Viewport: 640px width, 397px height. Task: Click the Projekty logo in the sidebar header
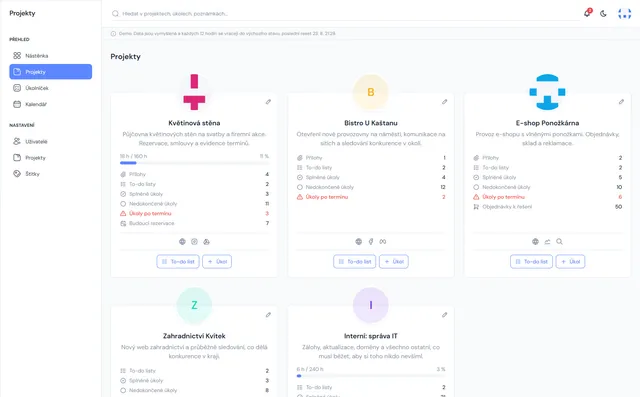[x=22, y=13]
